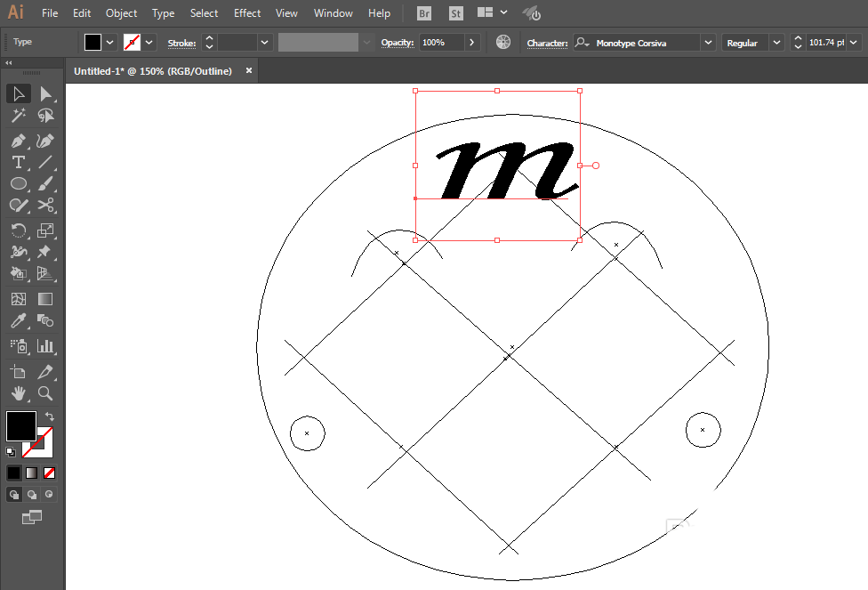Select the Curvature tool
Screen dimensions: 868x590
[45, 141]
